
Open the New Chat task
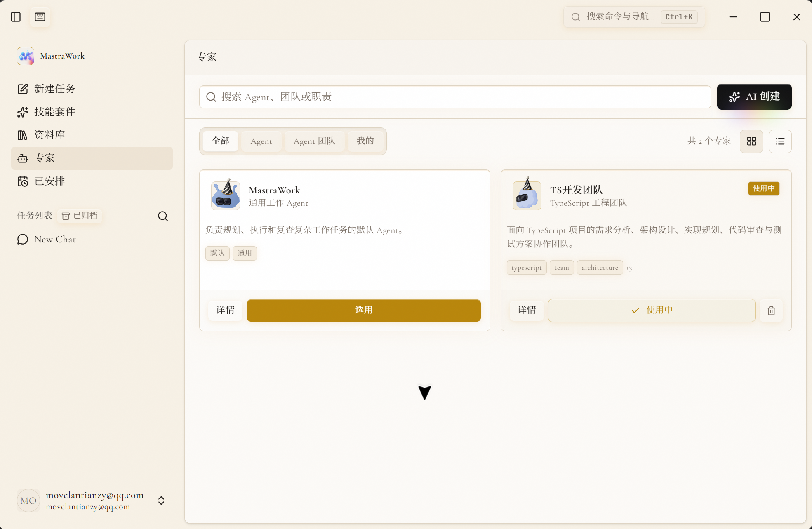[92, 240]
